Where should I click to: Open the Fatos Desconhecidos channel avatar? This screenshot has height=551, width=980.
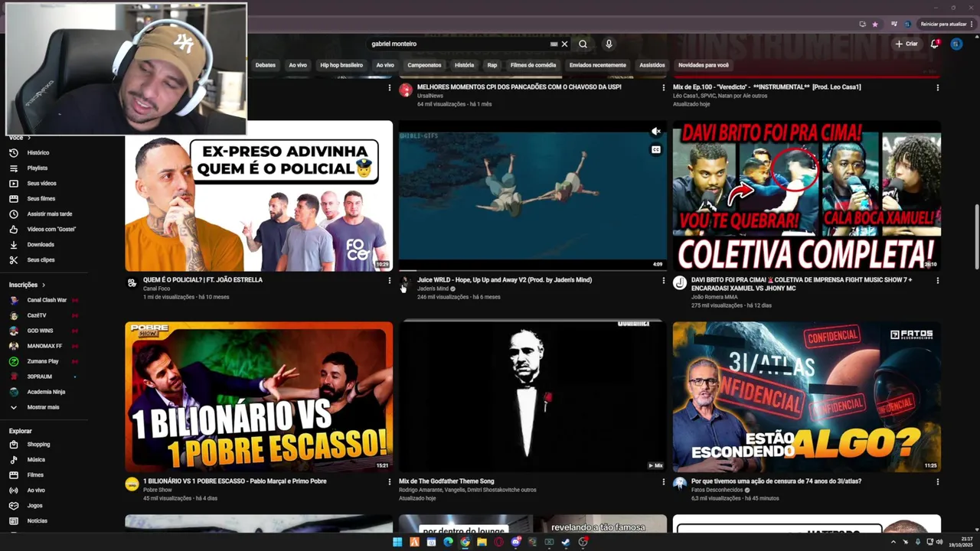point(679,484)
